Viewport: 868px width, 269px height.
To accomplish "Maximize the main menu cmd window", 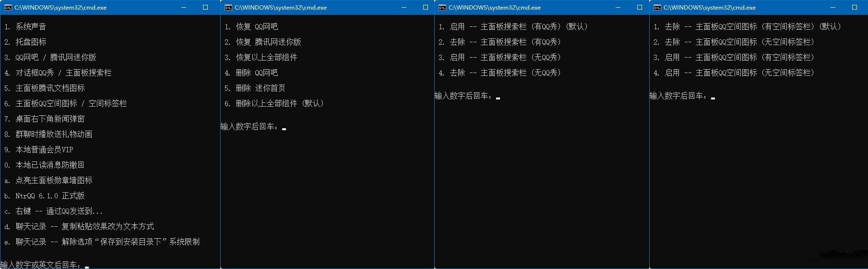I will [205, 8].
